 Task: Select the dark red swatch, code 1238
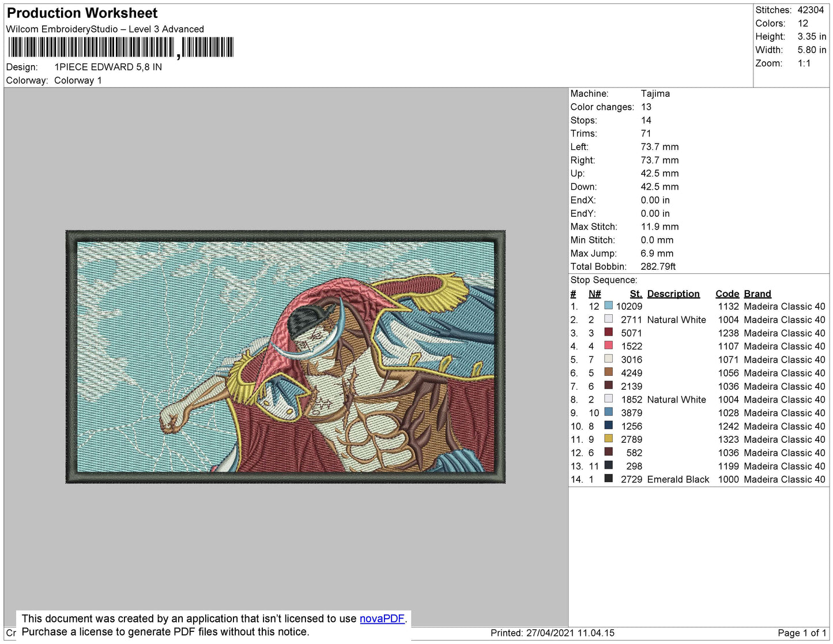click(608, 332)
